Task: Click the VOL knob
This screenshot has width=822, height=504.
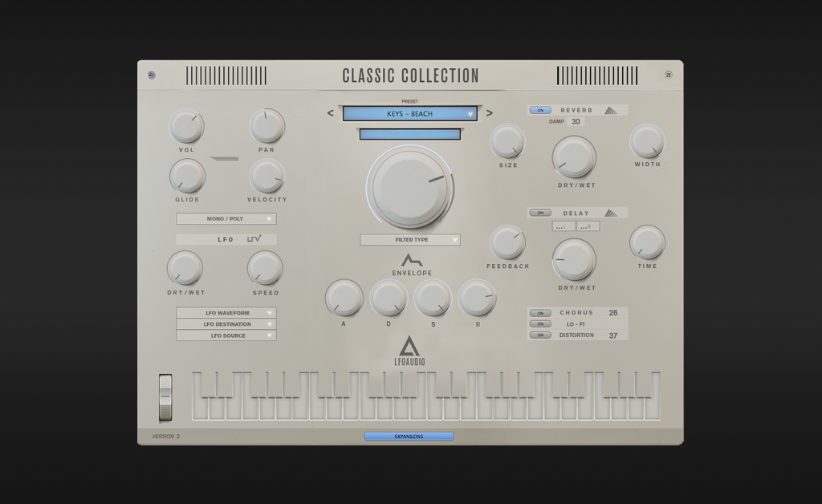Action: [186, 126]
